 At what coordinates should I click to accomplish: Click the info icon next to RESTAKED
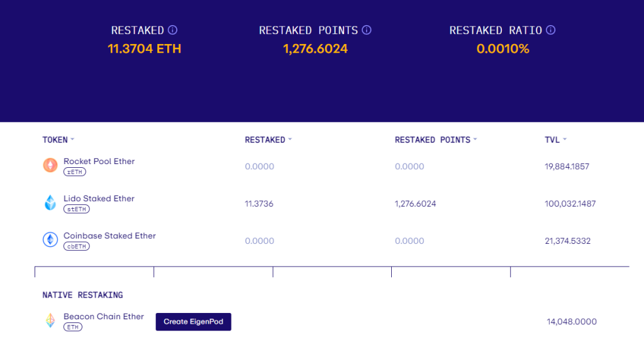tap(173, 30)
